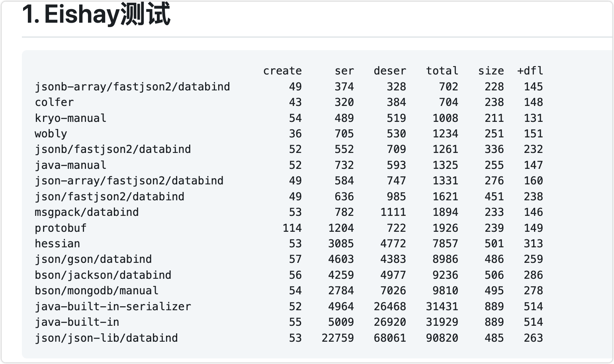The height and width of the screenshot is (364, 614).
Task: Select the '+dfl' column header
Action: pos(530,71)
